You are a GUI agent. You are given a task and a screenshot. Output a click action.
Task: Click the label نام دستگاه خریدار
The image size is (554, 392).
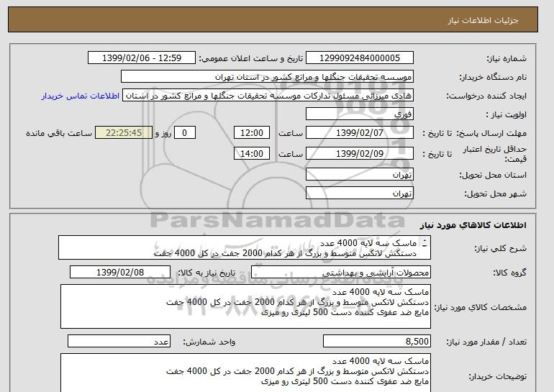pos(493,77)
